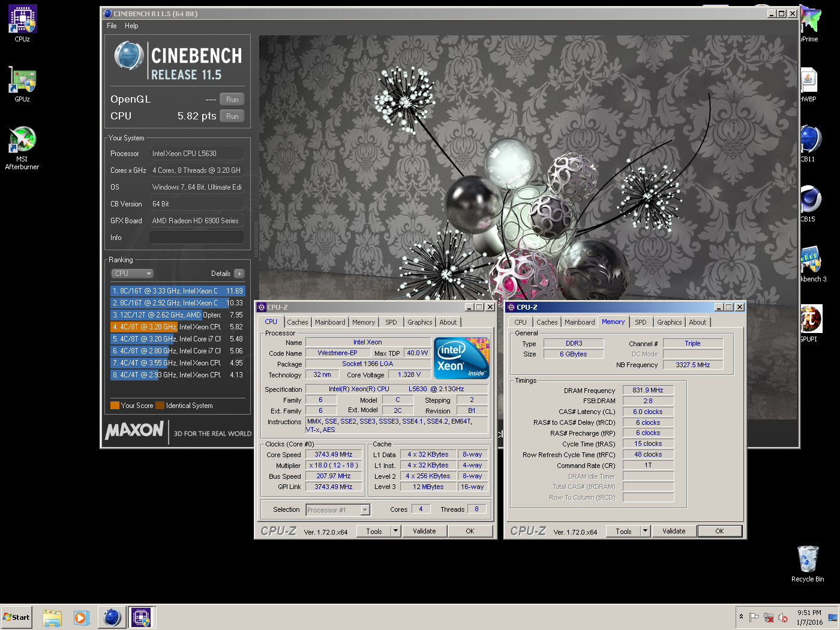Image resolution: width=840 pixels, height=630 pixels.
Task: Run the OpenGL benchmark
Action: coord(232,100)
